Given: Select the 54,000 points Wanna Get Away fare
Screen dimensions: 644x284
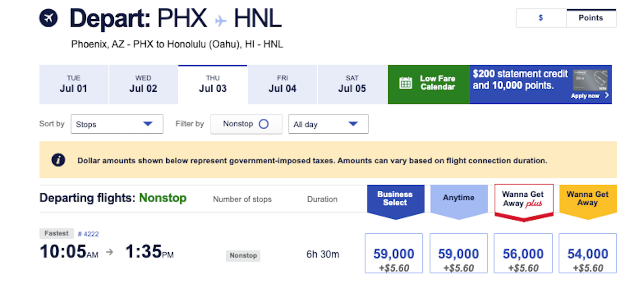Looking at the screenshot, I should coord(588,253).
